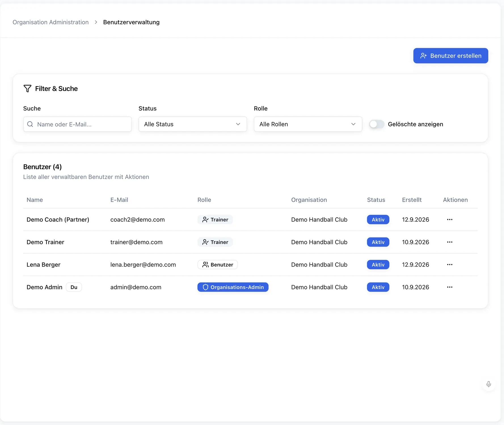Open actions menu for Demo Trainer row
This screenshot has height=425, width=504.
click(x=450, y=242)
